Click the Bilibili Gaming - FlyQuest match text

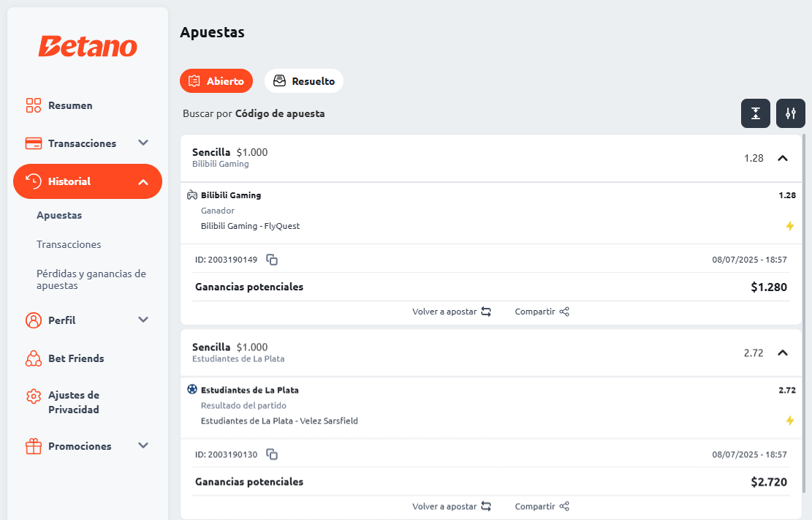250,226
